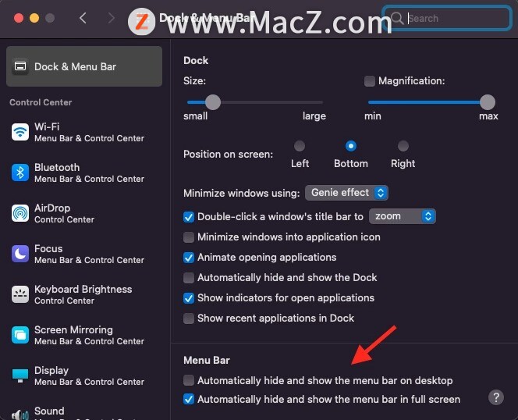This screenshot has width=518, height=420.
Task: Go forward with the right chevron
Action: click(x=112, y=18)
